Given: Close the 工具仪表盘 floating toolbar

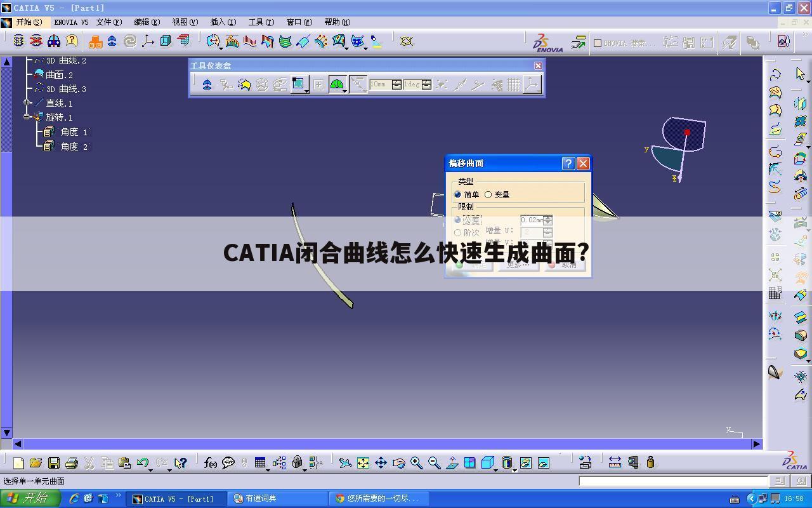Looking at the screenshot, I should (538, 65).
